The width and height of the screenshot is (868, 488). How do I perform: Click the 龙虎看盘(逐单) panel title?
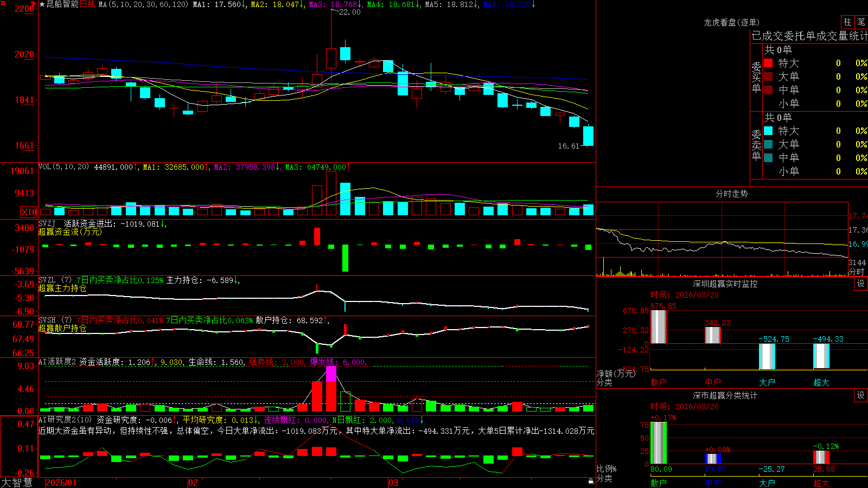point(731,22)
